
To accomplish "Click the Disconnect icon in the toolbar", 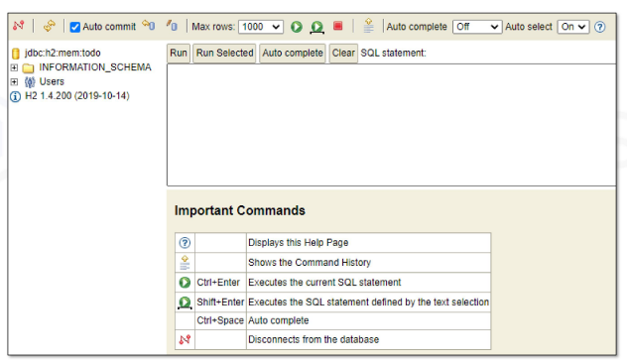I will coord(19,26).
